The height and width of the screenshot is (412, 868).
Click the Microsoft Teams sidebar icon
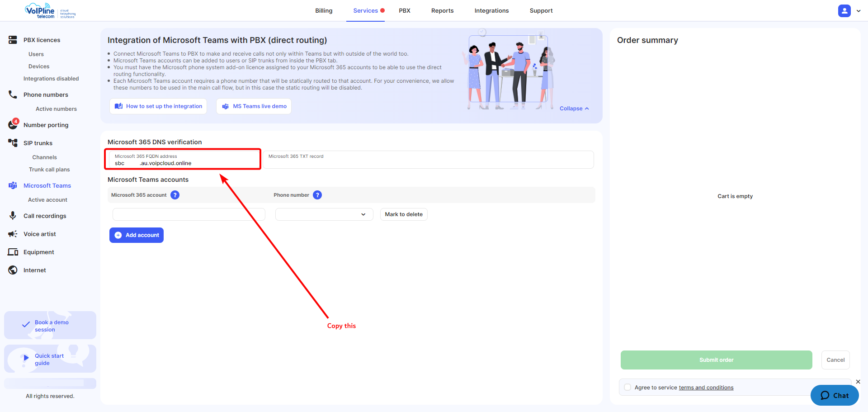click(x=13, y=185)
